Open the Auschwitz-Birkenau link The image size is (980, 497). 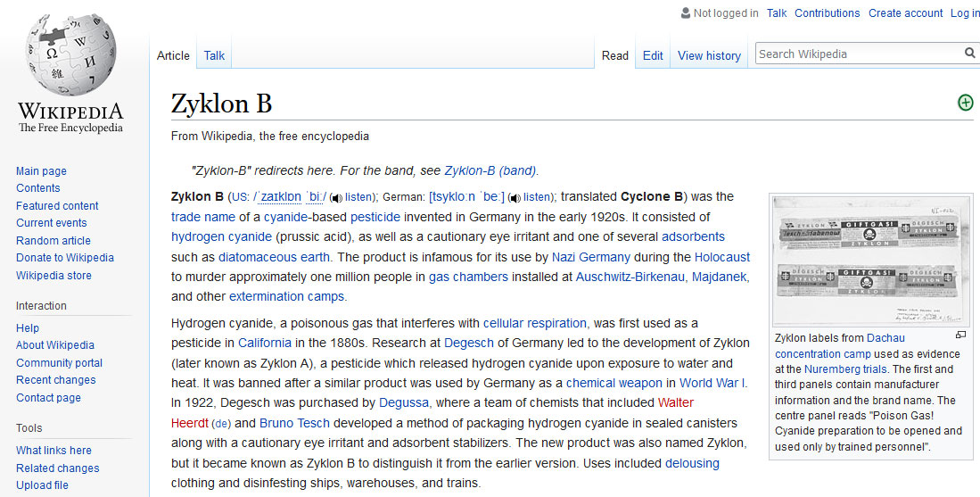click(x=630, y=277)
